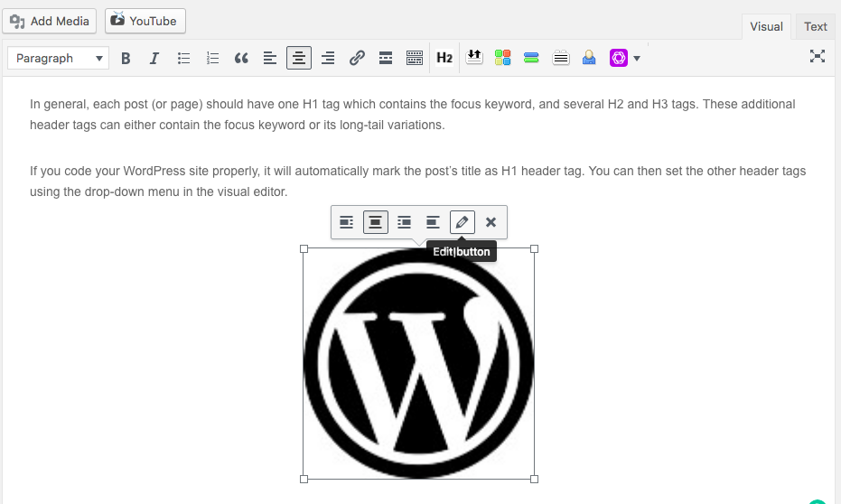Toggle image center alignment in image toolbar
The image size is (841, 504).
click(x=376, y=222)
